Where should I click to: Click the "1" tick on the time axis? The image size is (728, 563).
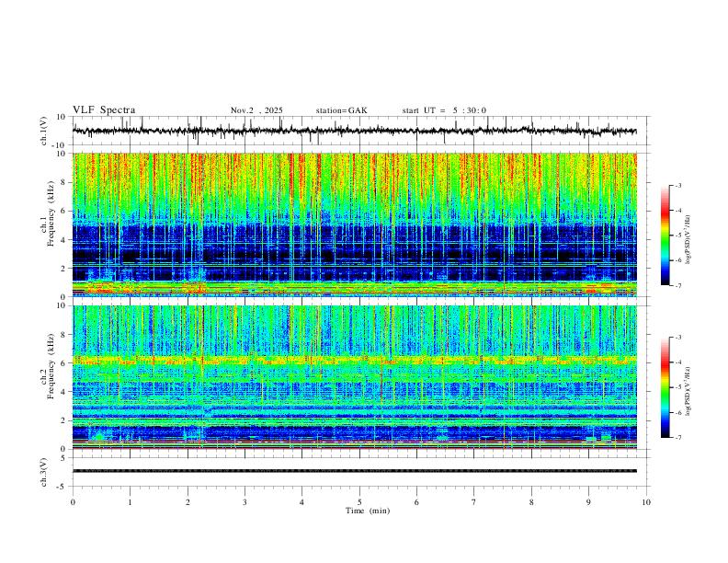(130, 502)
